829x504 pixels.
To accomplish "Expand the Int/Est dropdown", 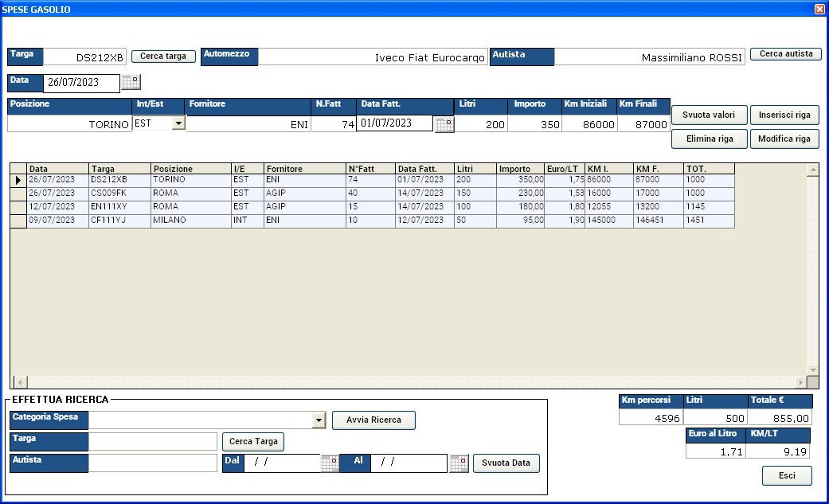I will click(x=178, y=123).
